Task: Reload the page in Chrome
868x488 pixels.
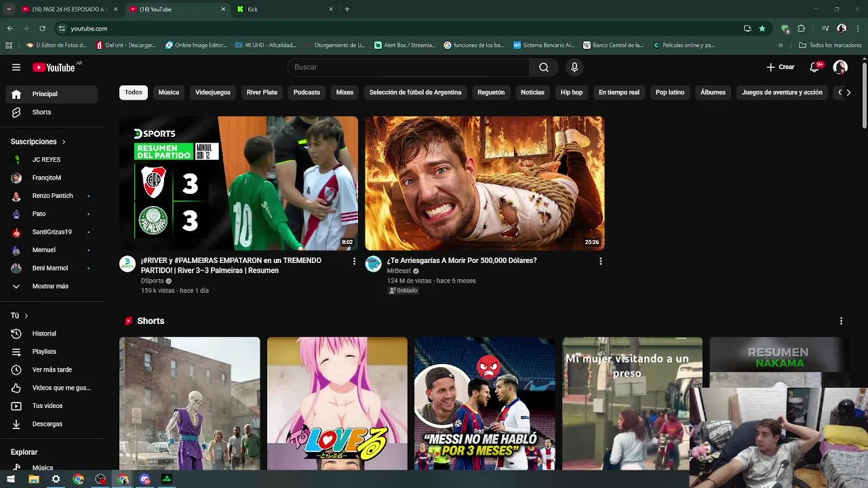Action: (42, 28)
